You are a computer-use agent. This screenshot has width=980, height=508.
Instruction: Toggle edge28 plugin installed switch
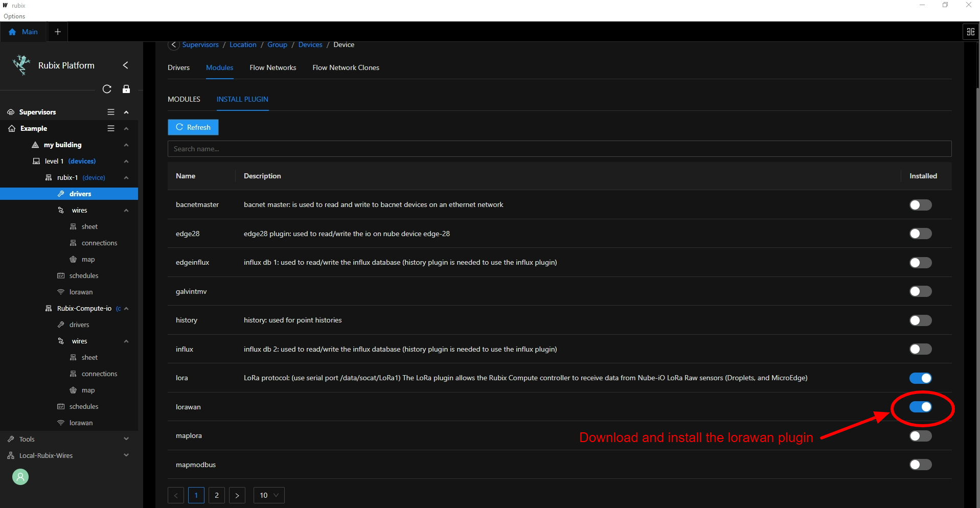click(921, 234)
